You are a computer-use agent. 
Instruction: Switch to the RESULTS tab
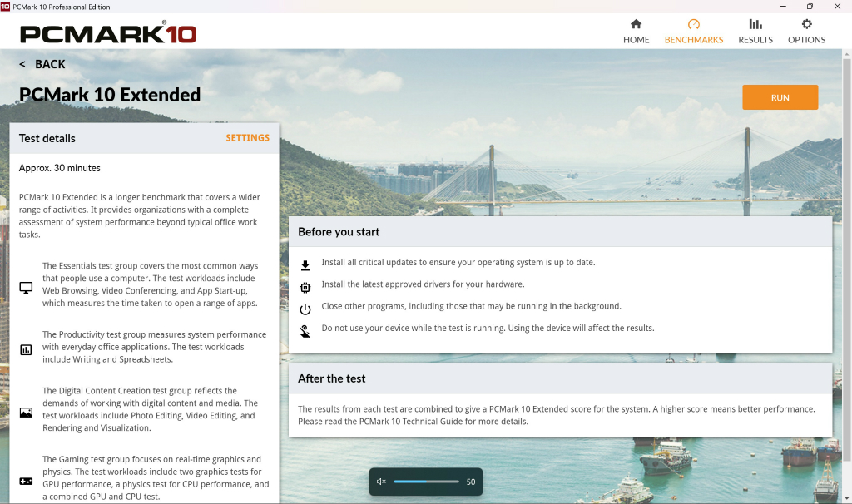755,32
